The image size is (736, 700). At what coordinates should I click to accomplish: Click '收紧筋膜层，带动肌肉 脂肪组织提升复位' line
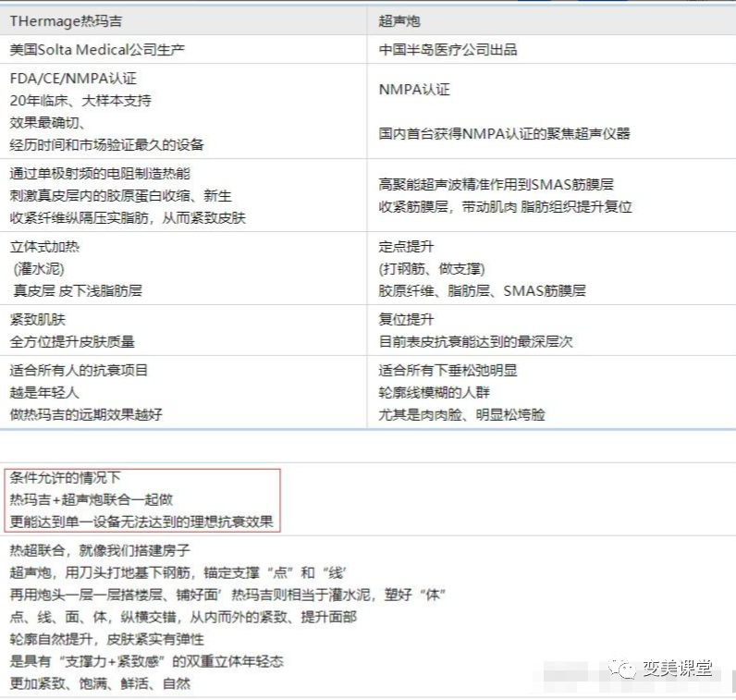[505, 206]
